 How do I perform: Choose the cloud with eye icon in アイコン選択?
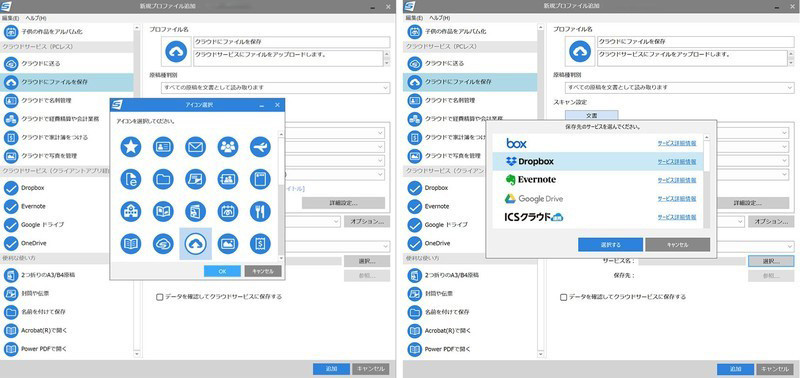[163, 244]
